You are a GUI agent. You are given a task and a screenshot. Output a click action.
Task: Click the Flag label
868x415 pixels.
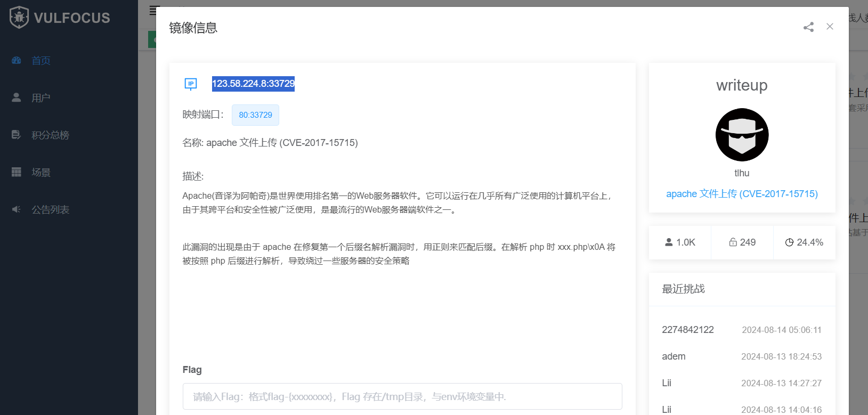click(192, 370)
